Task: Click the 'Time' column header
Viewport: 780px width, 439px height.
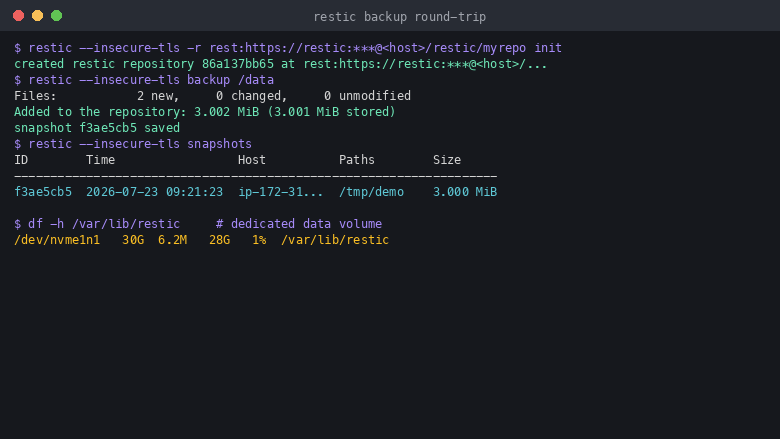Action: click(x=100, y=160)
